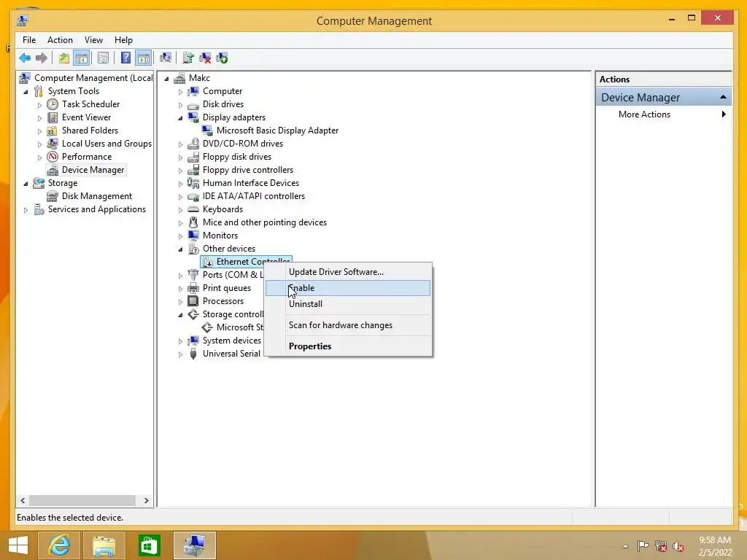Click the Up one level folder icon
Screen dimensions: 747x560
tap(64, 58)
